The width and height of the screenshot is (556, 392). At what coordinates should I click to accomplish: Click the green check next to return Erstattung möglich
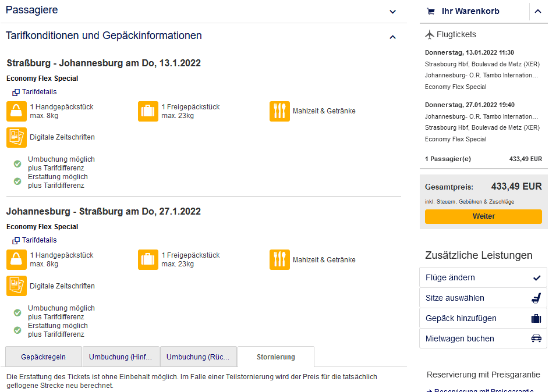(17, 330)
